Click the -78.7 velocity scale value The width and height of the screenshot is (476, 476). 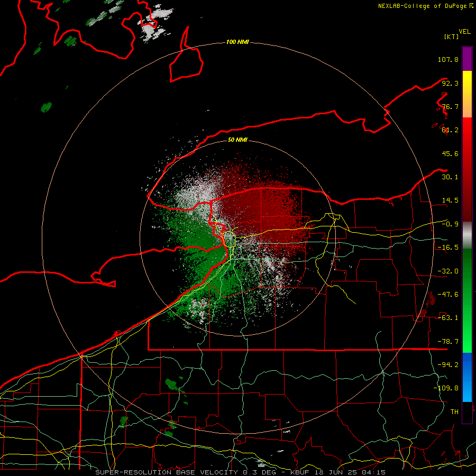coord(448,342)
